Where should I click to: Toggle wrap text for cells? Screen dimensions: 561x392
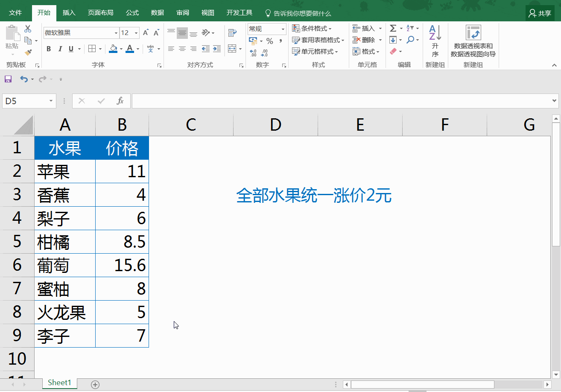pyautogui.click(x=232, y=33)
